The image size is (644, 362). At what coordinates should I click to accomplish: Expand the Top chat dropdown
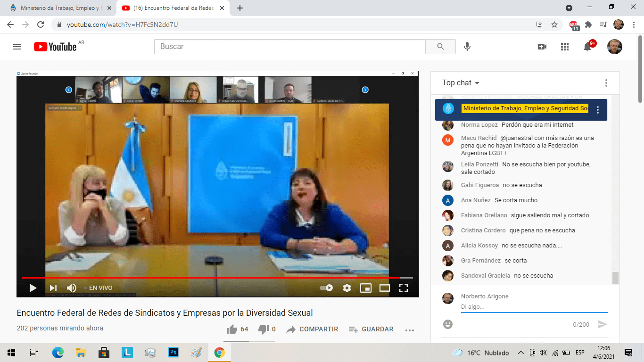pos(461,83)
